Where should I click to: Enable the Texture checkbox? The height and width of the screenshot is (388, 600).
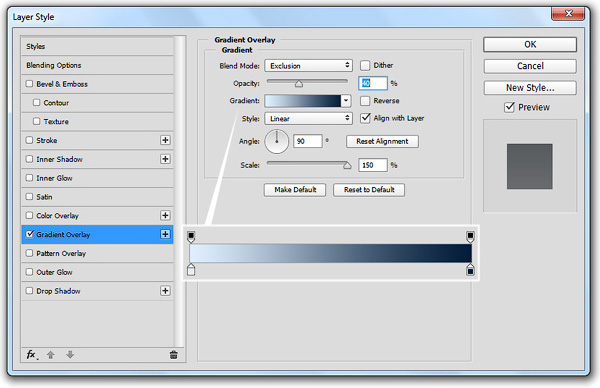click(x=36, y=121)
